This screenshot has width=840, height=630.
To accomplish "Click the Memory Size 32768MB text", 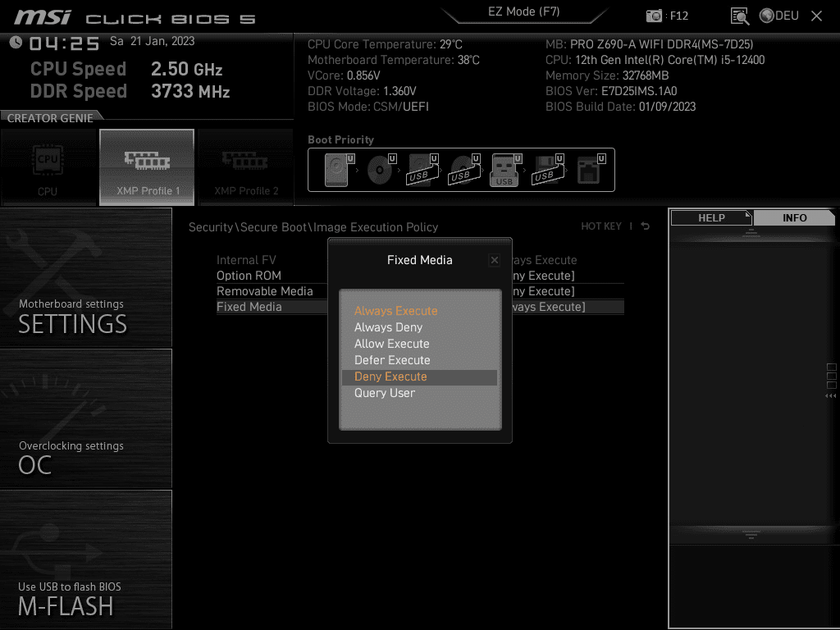I will pos(607,75).
